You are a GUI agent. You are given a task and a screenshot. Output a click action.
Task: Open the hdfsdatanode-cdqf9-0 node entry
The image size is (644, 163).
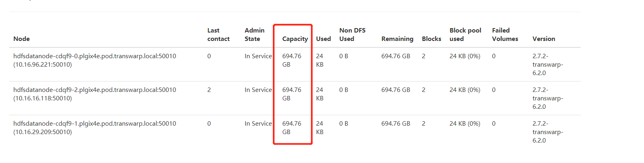(x=95, y=56)
